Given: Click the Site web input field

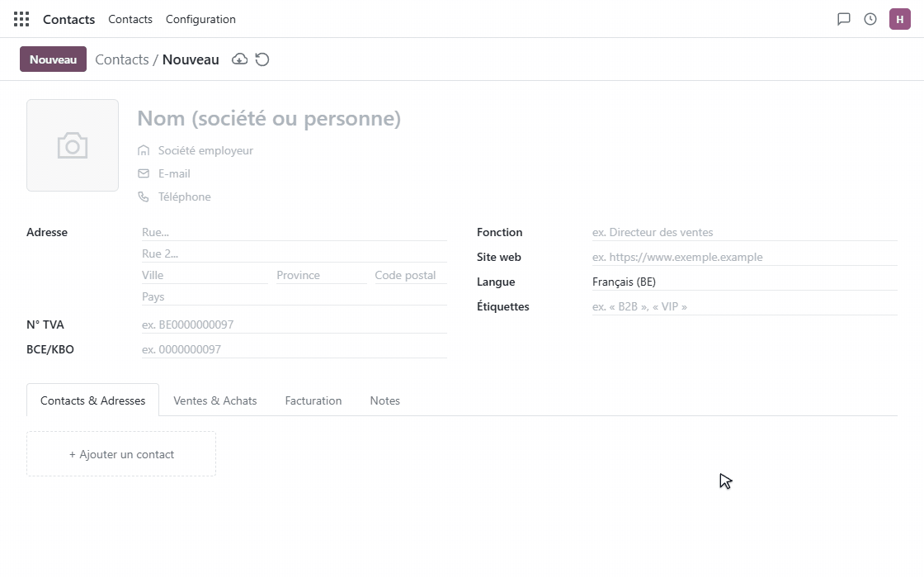Looking at the screenshot, I should (744, 257).
